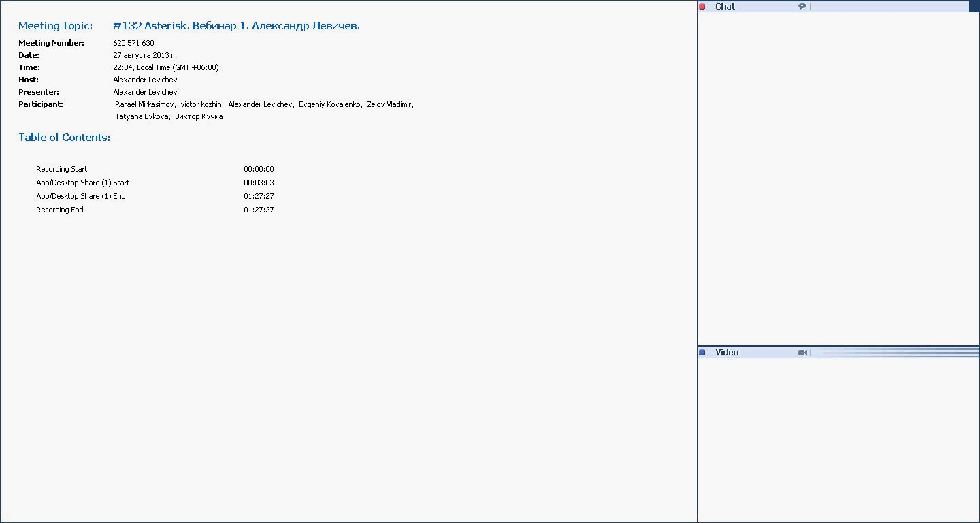Select the Video panel title
This screenshot has width=980, height=523.
click(x=727, y=353)
